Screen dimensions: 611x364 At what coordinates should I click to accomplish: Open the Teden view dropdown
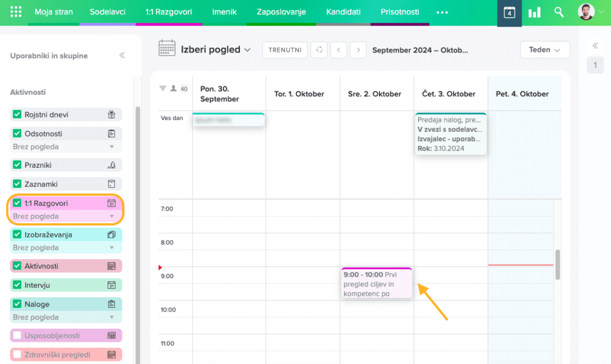[544, 50]
